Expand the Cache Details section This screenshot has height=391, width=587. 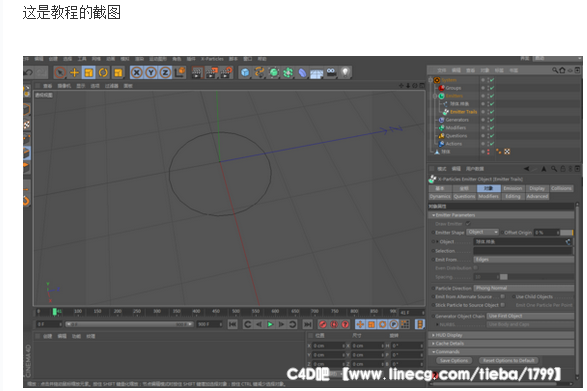(x=501, y=343)
